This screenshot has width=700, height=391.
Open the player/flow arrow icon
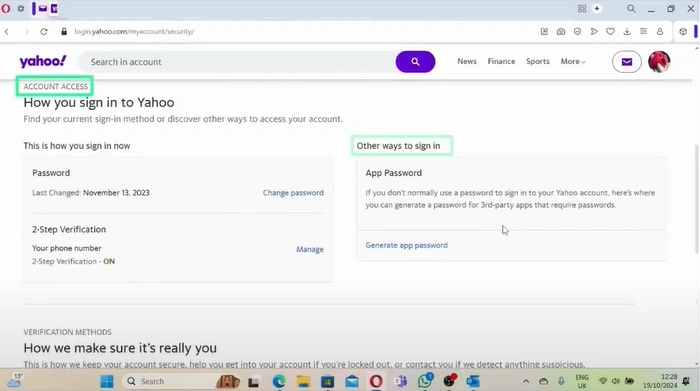(594, 32)
